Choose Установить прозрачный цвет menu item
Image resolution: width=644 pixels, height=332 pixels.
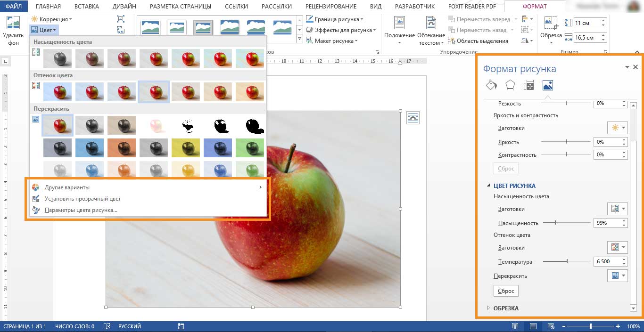point(83,199)
